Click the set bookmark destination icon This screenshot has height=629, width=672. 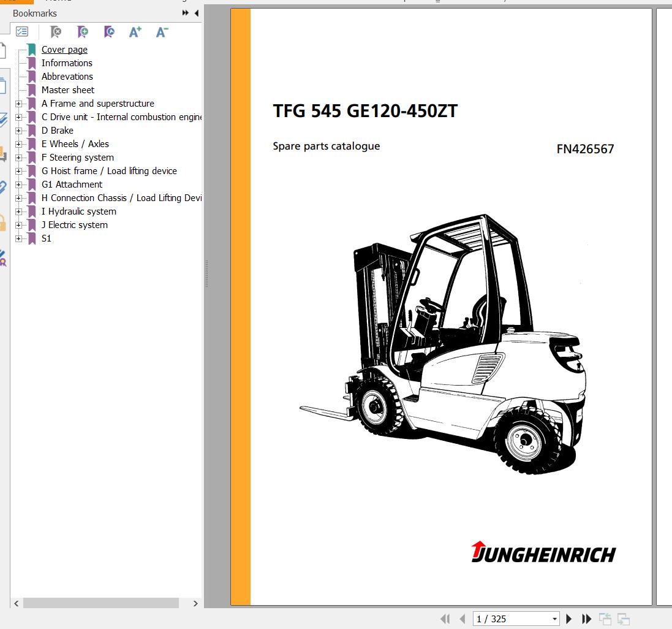click(x=109, y=32)
